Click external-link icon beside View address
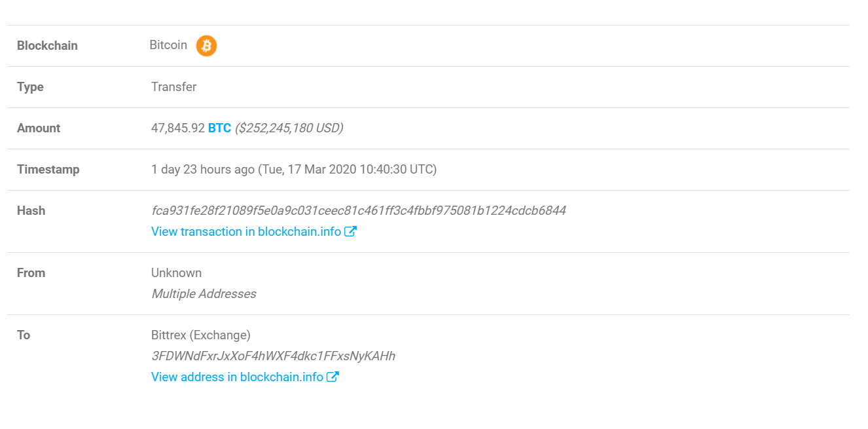868x429 pixels. click(333, 377)
